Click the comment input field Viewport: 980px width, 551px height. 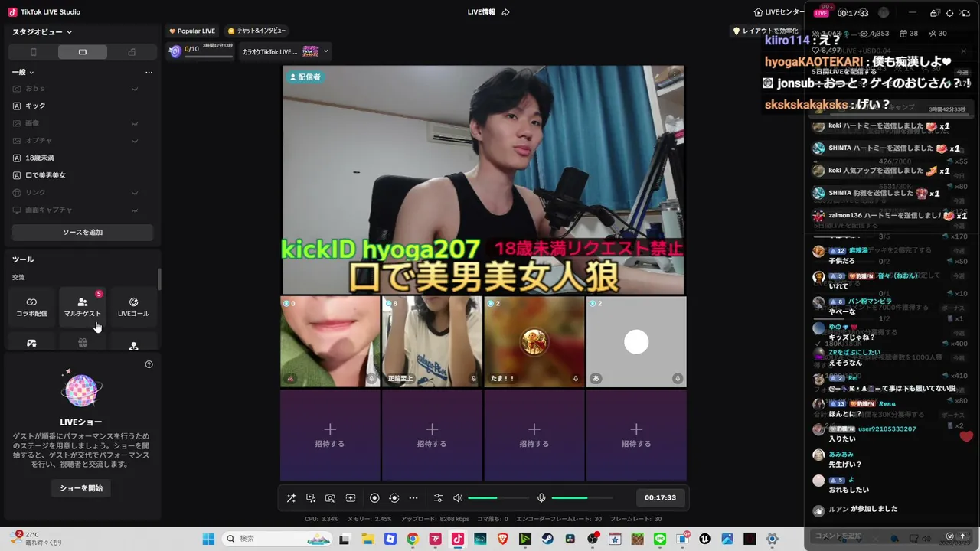coord(877,536)
